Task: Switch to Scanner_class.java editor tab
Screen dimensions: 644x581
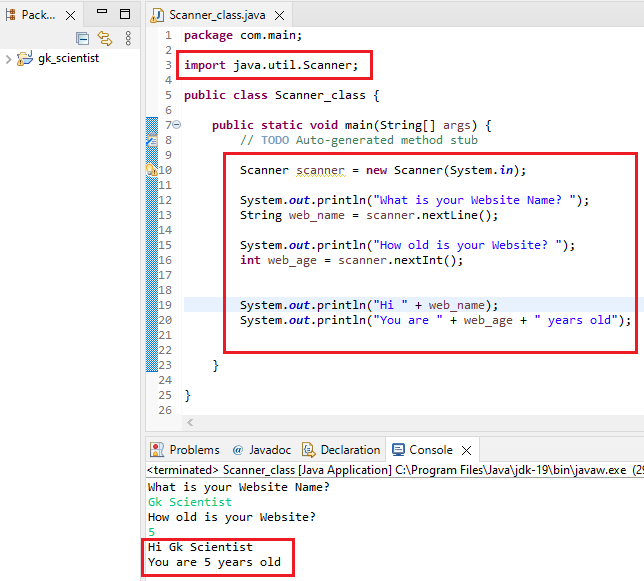Action: tap(217, 15)
